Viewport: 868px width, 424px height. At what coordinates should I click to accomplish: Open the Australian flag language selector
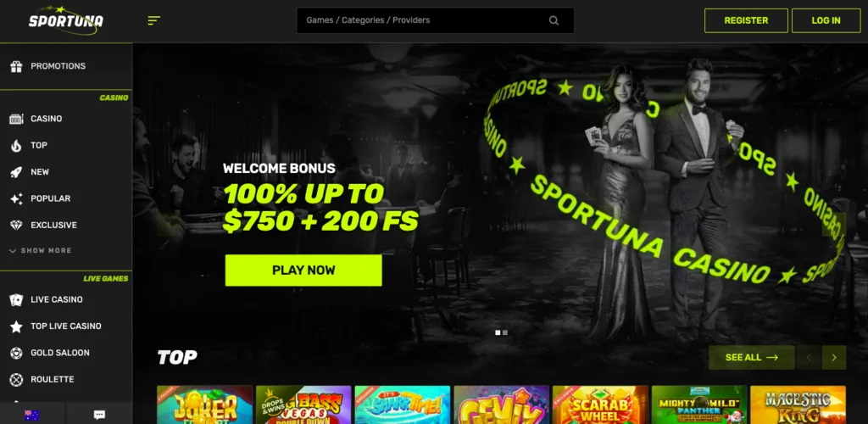click(x=31, y=415)
